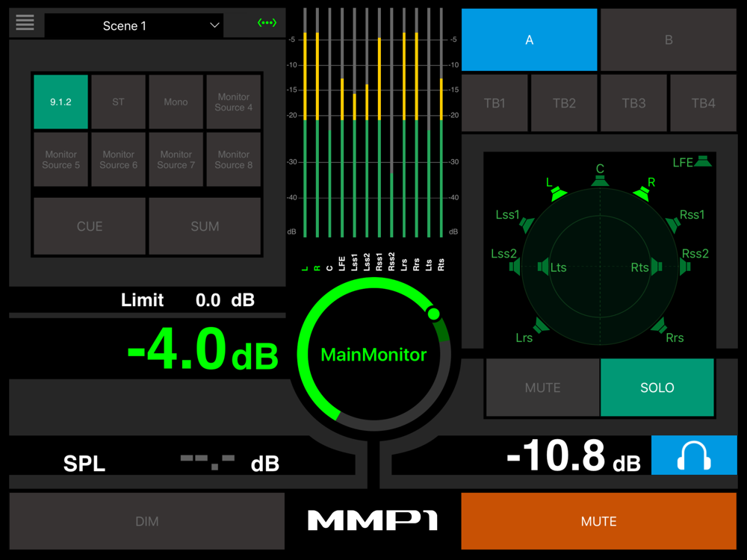The image size is (747, 560).
Task: Activate talkback TB2
Action: 564,103
